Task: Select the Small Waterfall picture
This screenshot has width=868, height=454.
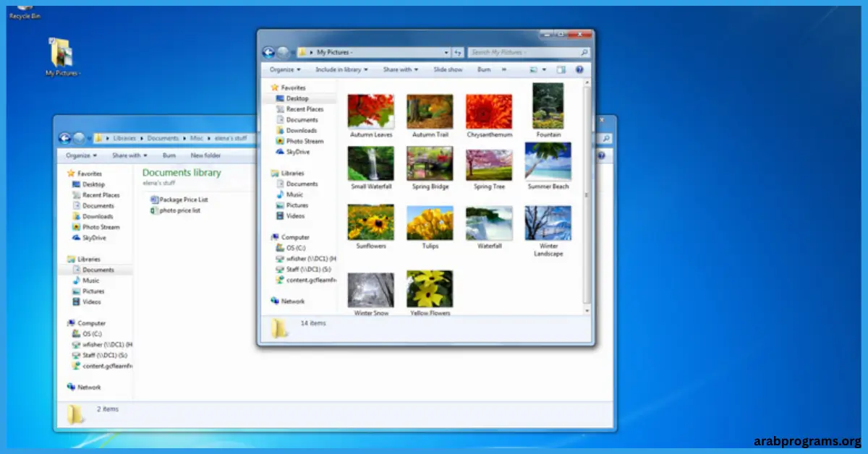Action: click(371, 168)
